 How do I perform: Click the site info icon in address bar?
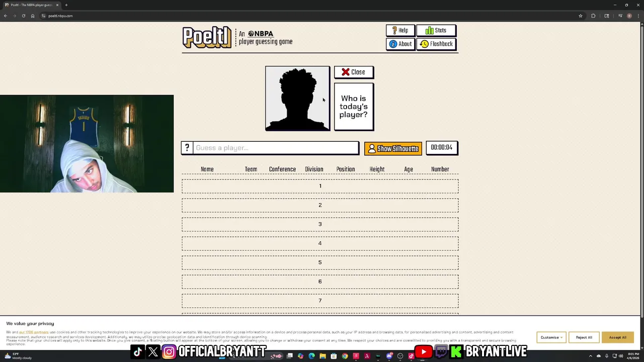click(44, 16)
